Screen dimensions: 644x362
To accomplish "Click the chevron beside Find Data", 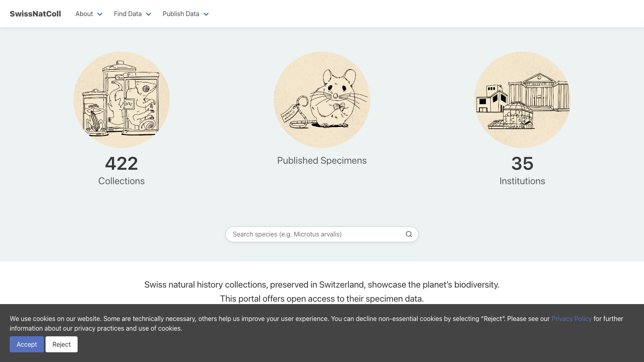I will tap(148, 14).
